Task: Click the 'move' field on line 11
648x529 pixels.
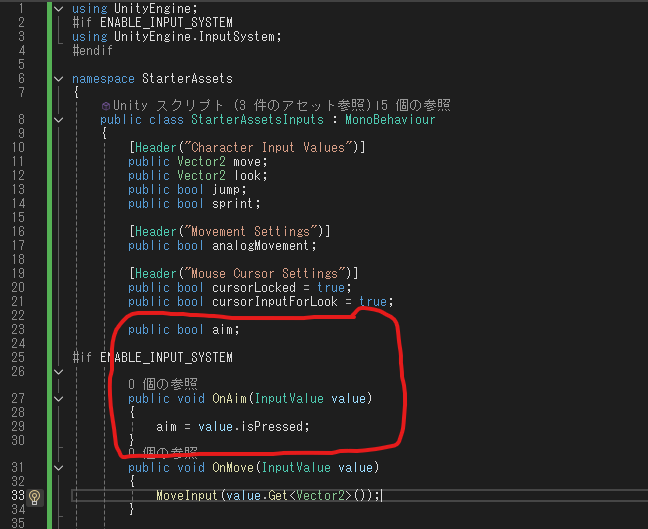Action: click(x=247, y=161)
